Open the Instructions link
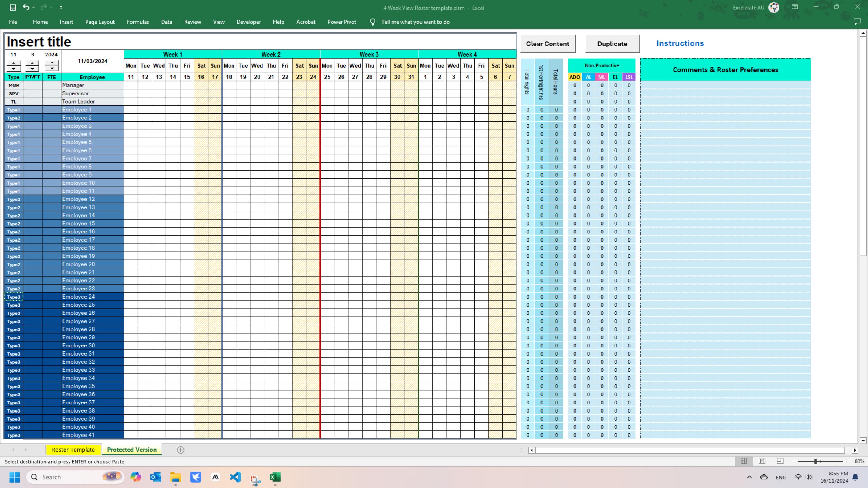This screenshot has height=488, width=868. click(680, 43)
